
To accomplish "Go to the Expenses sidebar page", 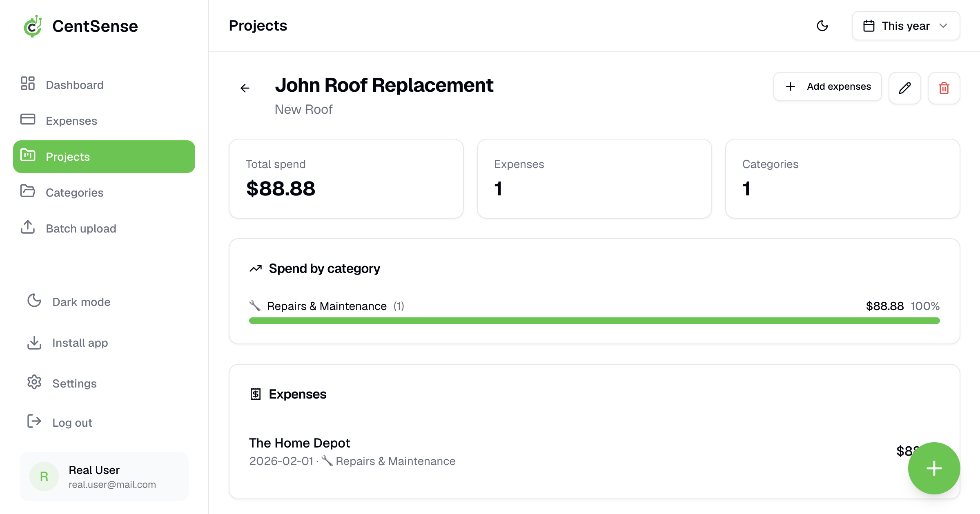I will (71, 121).
